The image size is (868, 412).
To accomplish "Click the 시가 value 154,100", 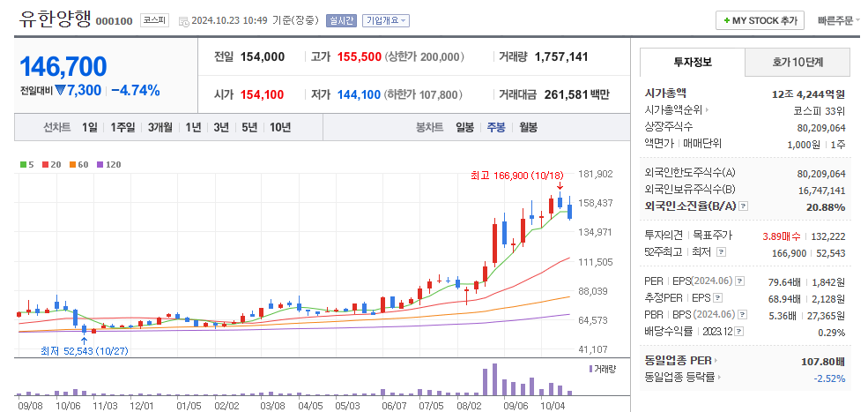I will point(263,94).
